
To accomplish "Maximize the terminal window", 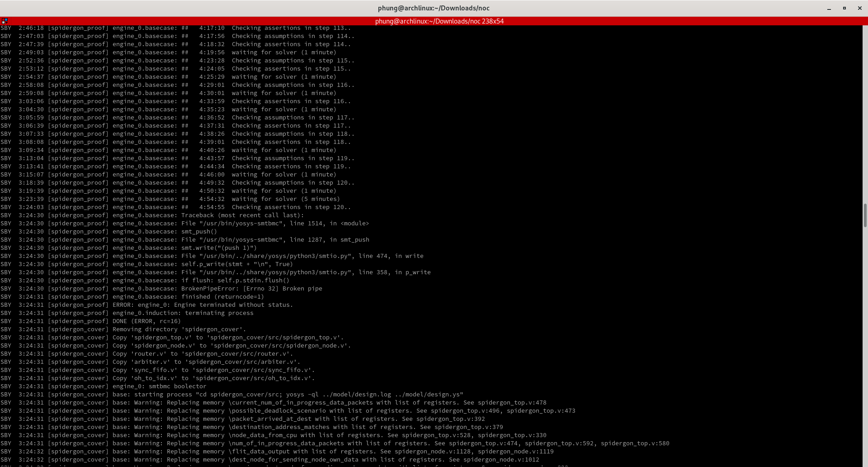I will [844, 8].
